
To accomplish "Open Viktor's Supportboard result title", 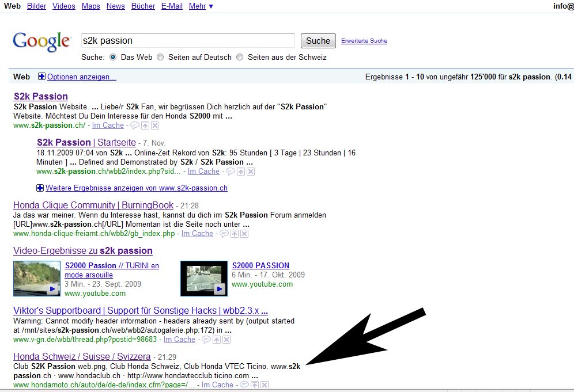I will [141, 310].
